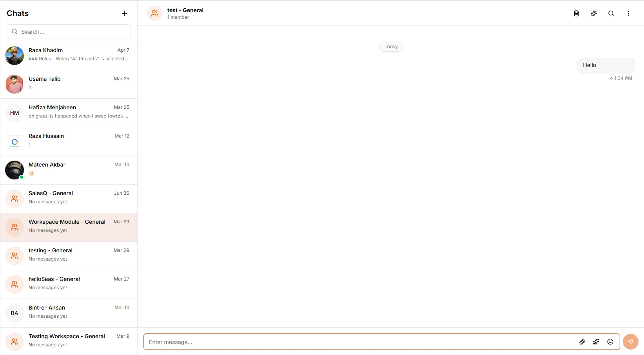The height and width of the screenshot is (355, 644).
Task: Open Mateen Akbar chat
Action: (69, 170)
